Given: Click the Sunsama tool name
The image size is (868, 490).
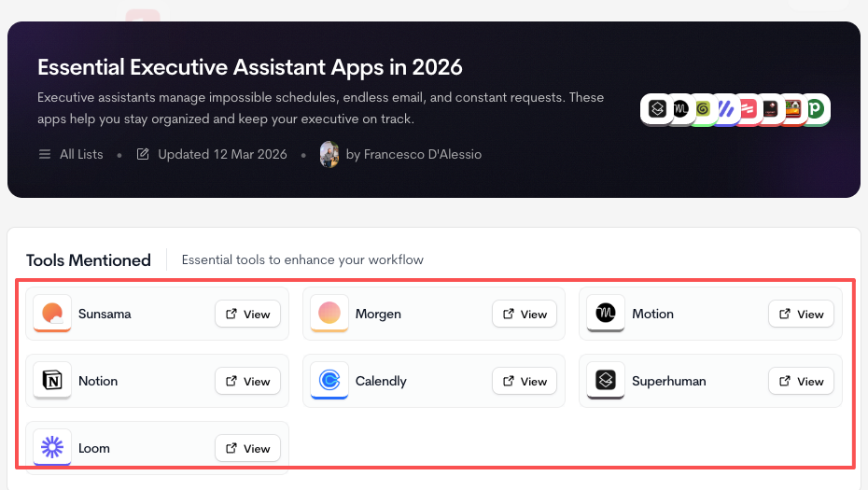Looking at the screenshot, I should coord(105,314).
